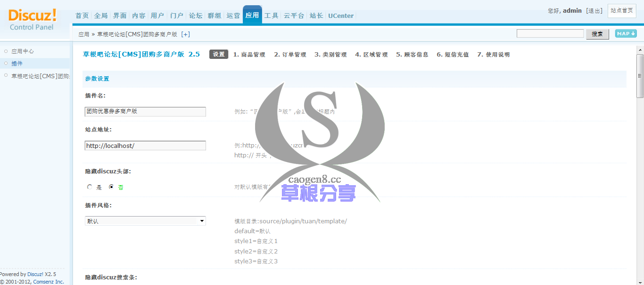Screen dimensions: 644x285
Task: Go to the UCenter navigation tab
Action: (x=340, y=16)
